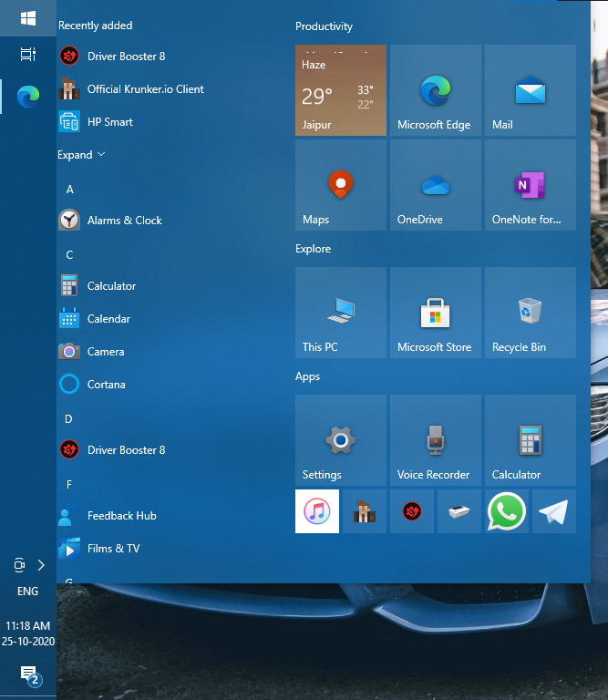Screen dimensions: 608x700
Task: Show hidden system tray icons with the chevron
Action: (41, 565)
